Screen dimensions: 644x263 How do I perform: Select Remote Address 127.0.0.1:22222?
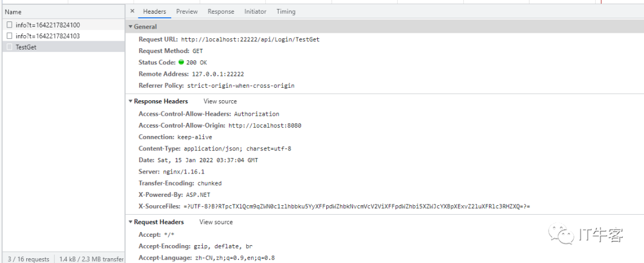(218, 74)
